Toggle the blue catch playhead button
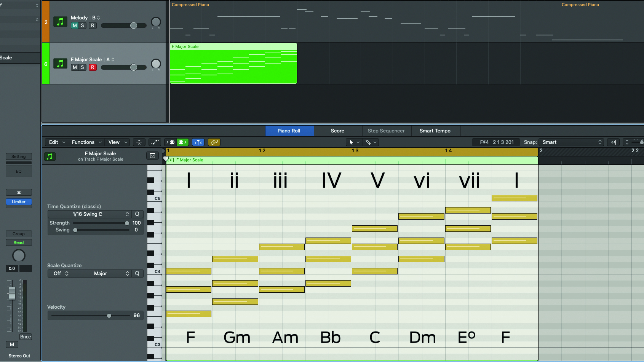The width and height of the screenshot is (644, 362). [x=198, y=142]
